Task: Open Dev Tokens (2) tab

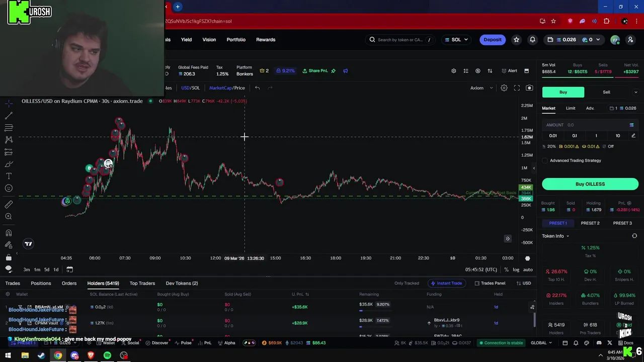Action: (182, 284)
